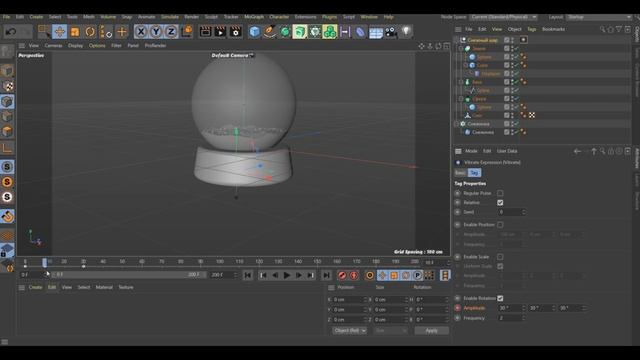Open the Render menu
The height and width of the screenshot is (360, 640).
[191, 17]
